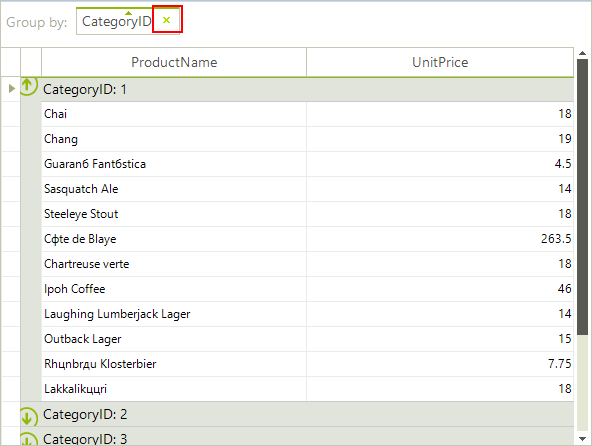The image size is (592, 446).
Task: Click the scrollbar down arrow
Action: pyautogui.click(x=583, y=438)
